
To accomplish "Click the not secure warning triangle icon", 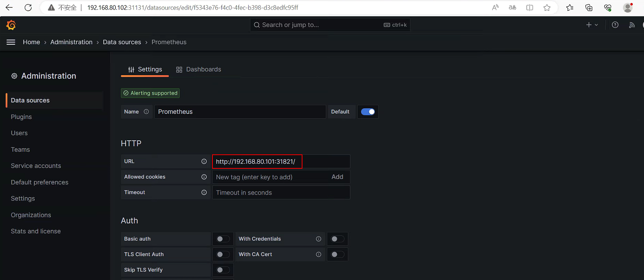I will (x=51, y=8).
